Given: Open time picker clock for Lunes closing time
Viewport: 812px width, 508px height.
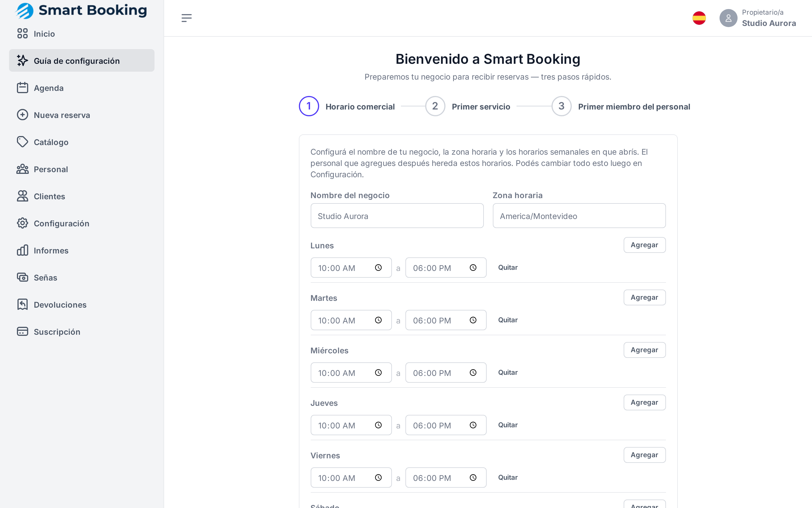Looking at the screenshot, I should click(x=473, y=268).
